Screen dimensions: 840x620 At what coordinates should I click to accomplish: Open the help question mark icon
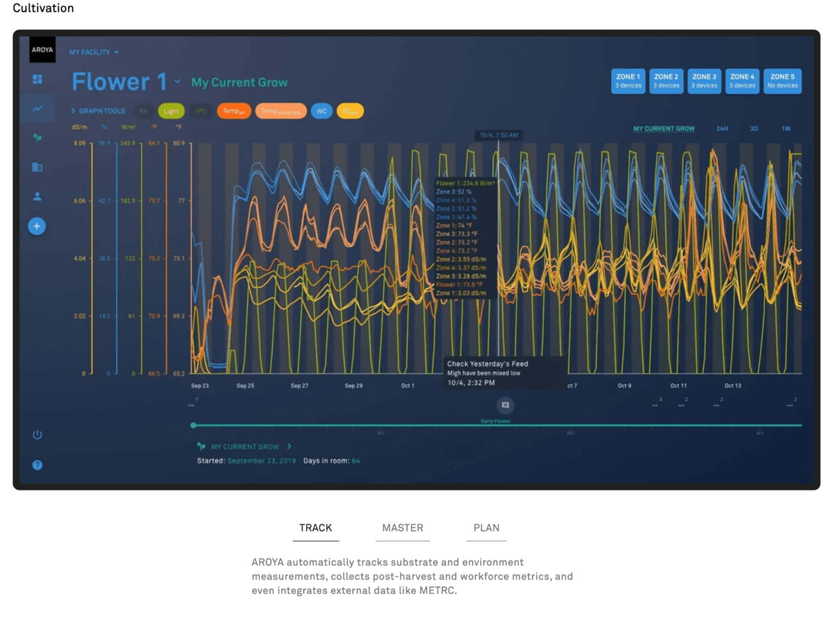[37, 465]
